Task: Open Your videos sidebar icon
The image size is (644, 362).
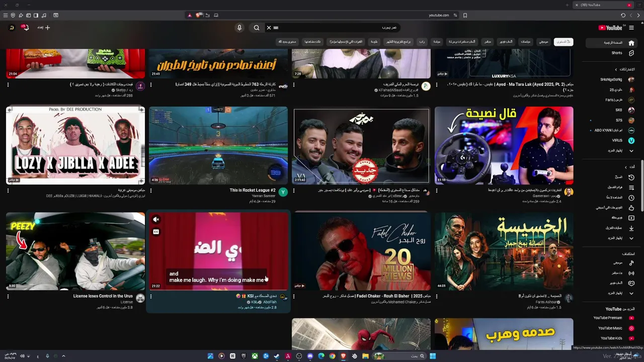Action: click(x=631, y=218)
